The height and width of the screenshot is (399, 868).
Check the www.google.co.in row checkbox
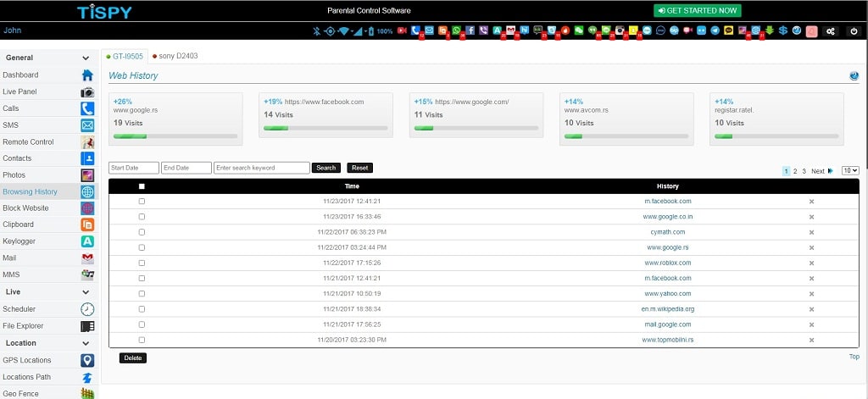point(142,217)
